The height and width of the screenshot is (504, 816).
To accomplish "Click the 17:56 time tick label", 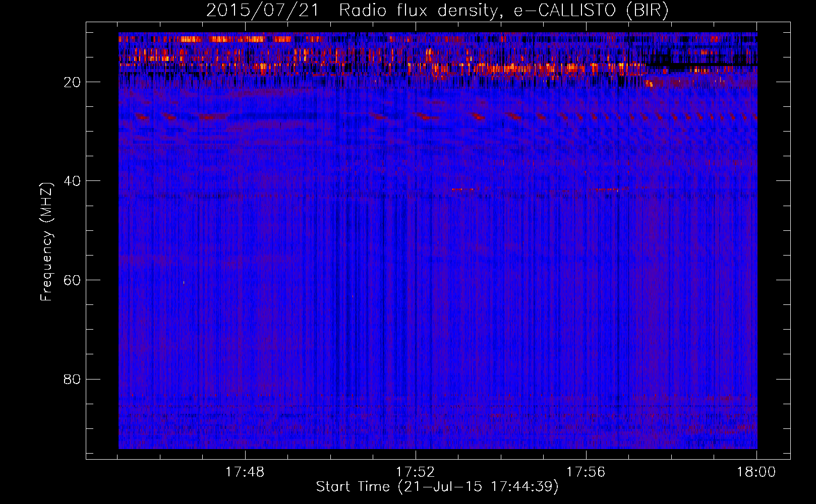I will 586,472.
